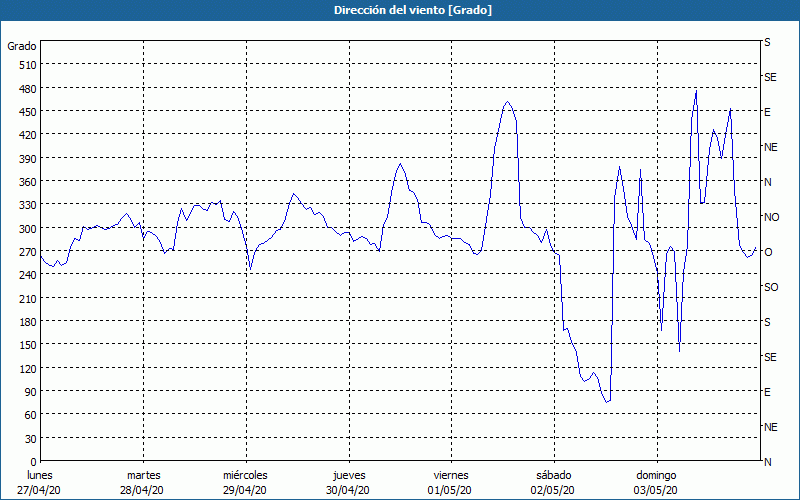The image size is (800, 500).
Task: Click the 'SO' compass label on right axis
Action: point(771,287)
